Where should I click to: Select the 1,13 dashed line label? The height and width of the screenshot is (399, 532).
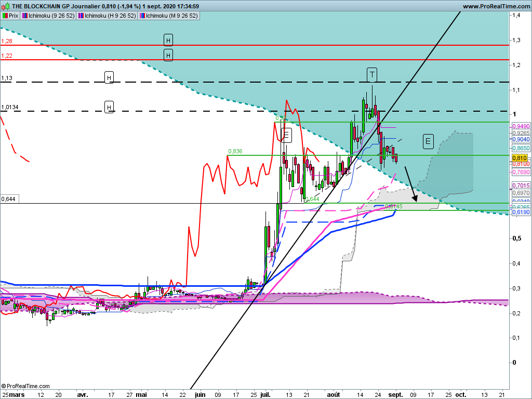7,78
